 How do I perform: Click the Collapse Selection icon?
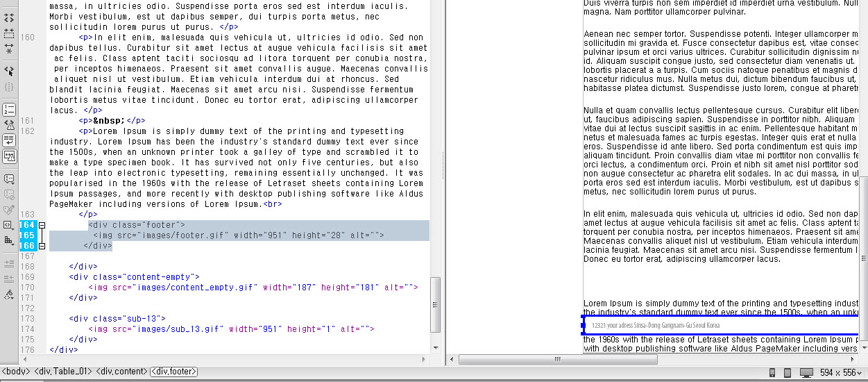pos(9,33)
